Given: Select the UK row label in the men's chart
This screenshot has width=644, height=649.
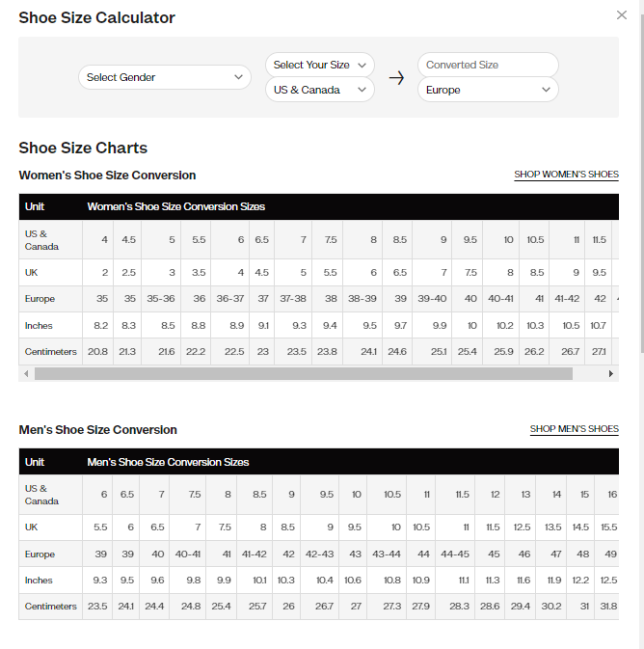Looking at the screenshot, I should pyautogui.click(x=32, y=527).
